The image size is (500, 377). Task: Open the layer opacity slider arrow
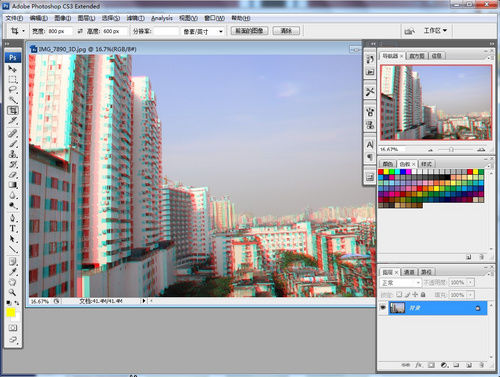click(x=470, y=283)
